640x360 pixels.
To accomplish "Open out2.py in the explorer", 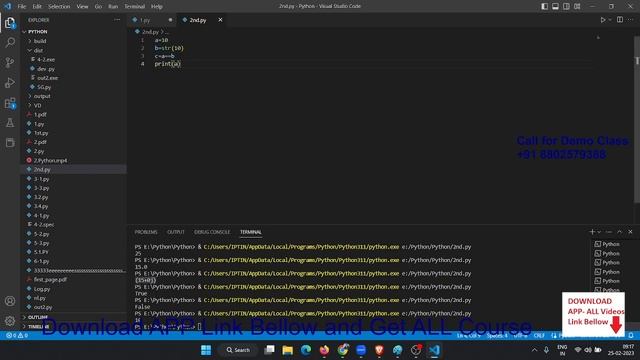I will tap(73, 307).
